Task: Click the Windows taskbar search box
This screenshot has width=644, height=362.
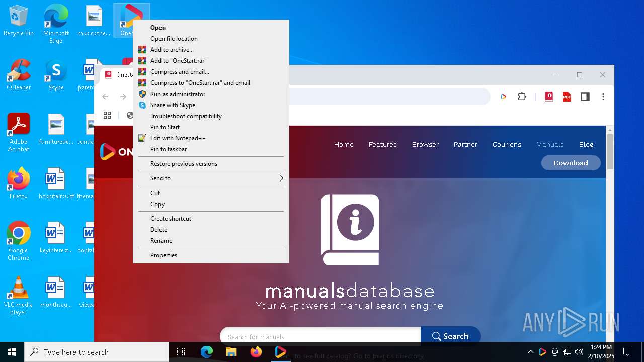Action: pos(97,352)
